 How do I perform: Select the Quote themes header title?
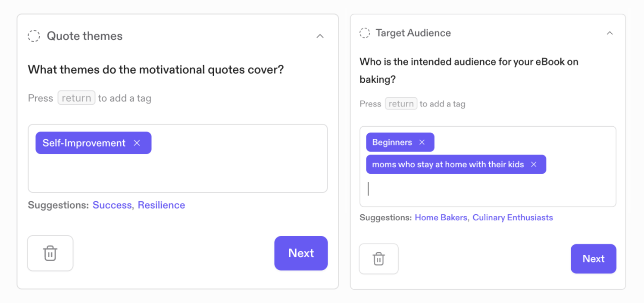(84, 36)
